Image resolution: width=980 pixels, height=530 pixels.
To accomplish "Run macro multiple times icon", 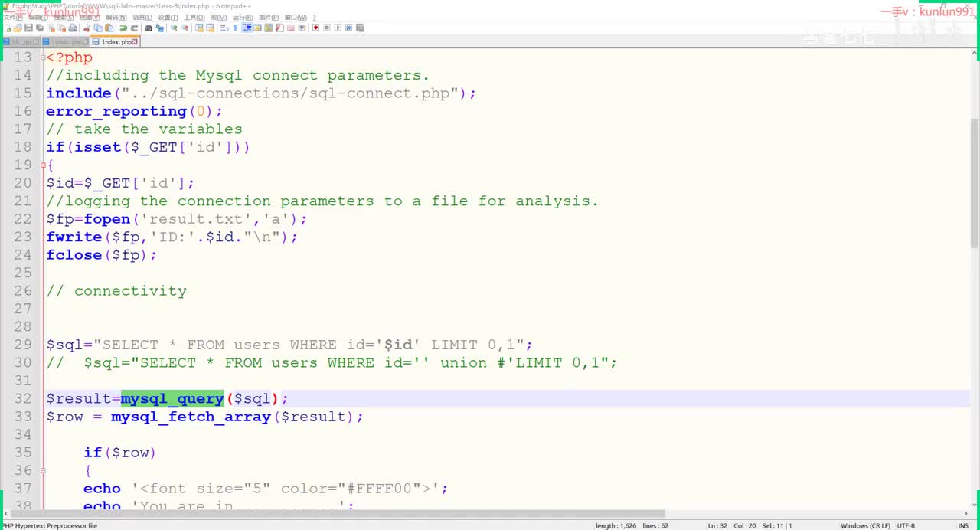I will tap(349, 28).
